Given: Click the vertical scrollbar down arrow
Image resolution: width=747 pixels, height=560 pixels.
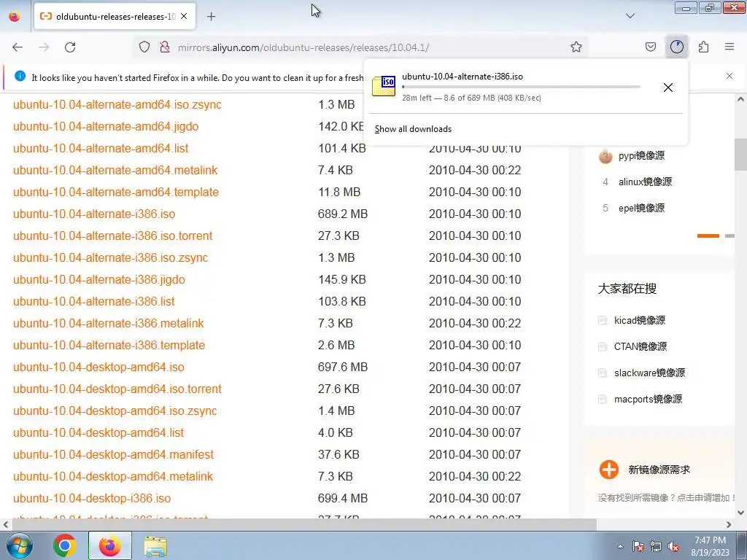Looking at the screenshot, I should 740,513.
